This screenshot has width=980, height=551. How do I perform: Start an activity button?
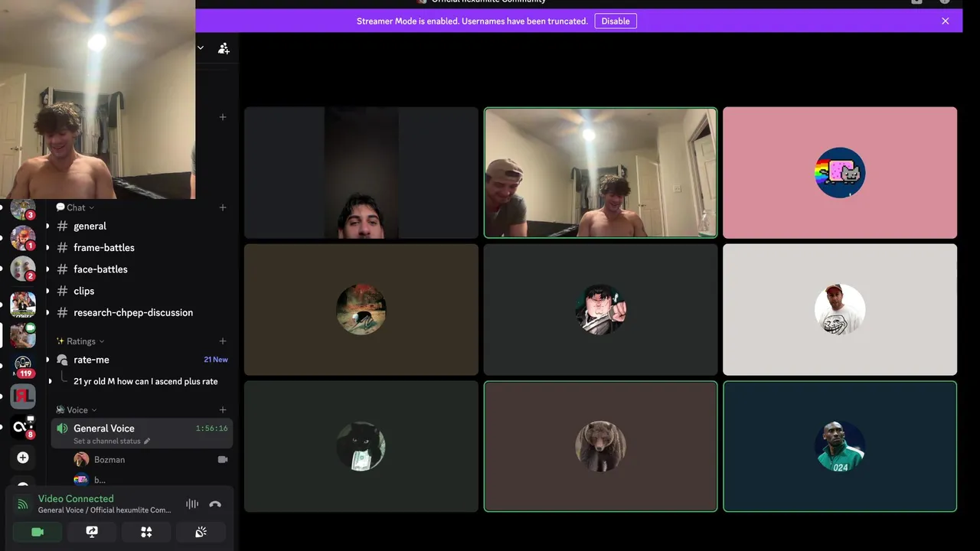click(x=146, y=532)
